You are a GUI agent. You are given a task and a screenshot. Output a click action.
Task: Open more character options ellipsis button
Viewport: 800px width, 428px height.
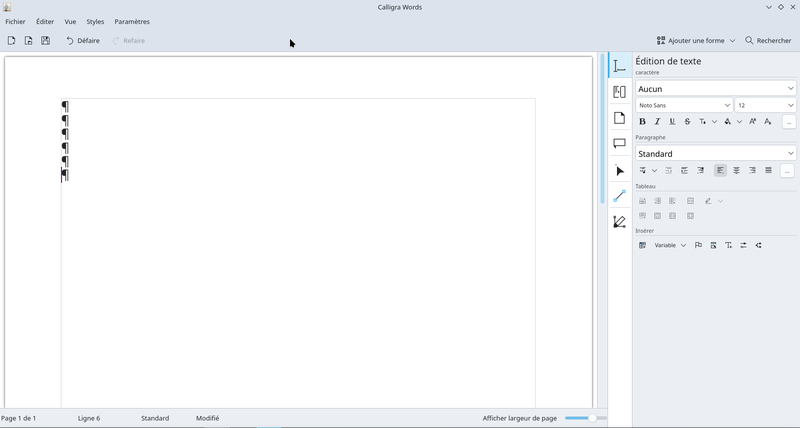pyautogui.click(x=789, y=121)
